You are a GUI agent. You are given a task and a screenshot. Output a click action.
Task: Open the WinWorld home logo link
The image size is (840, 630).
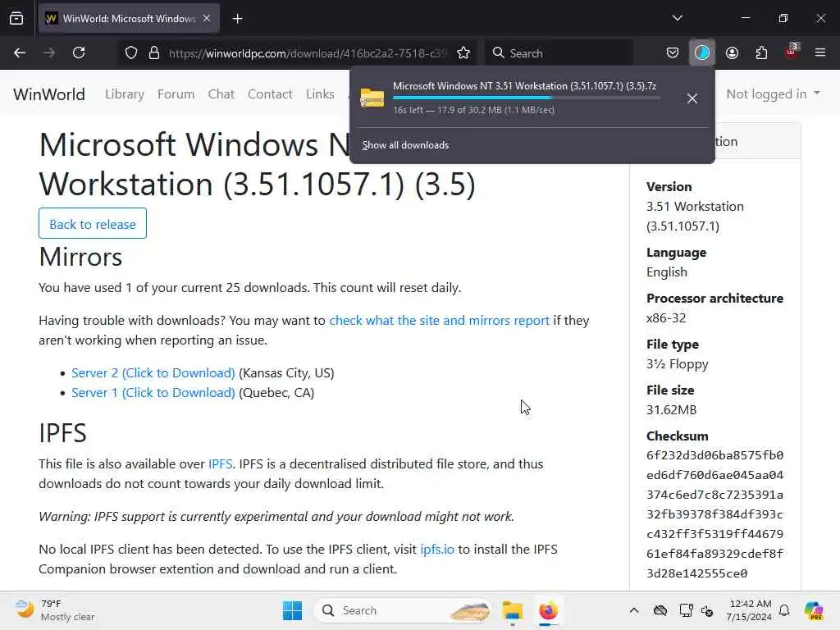(49, 94)
